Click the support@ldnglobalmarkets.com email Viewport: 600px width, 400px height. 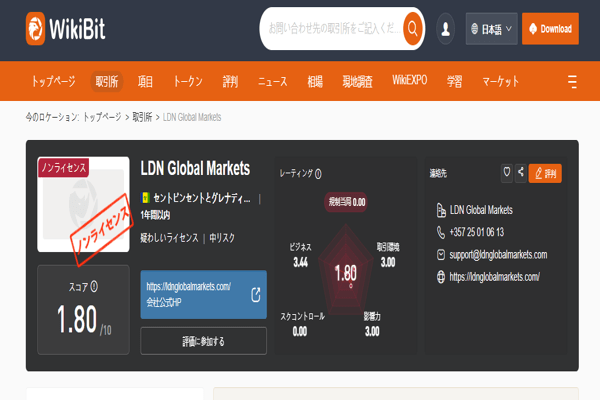(498, 255)
